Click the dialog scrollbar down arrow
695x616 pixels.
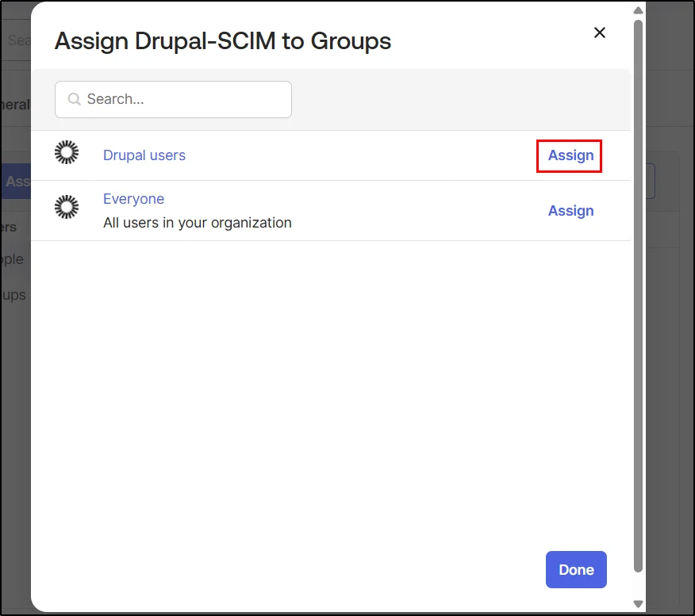(x=638, y=603)
